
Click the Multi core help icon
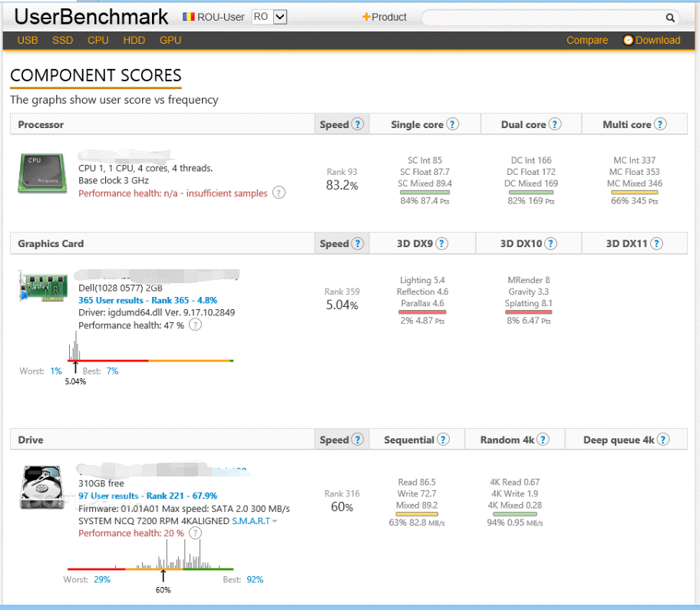point(660,124)
